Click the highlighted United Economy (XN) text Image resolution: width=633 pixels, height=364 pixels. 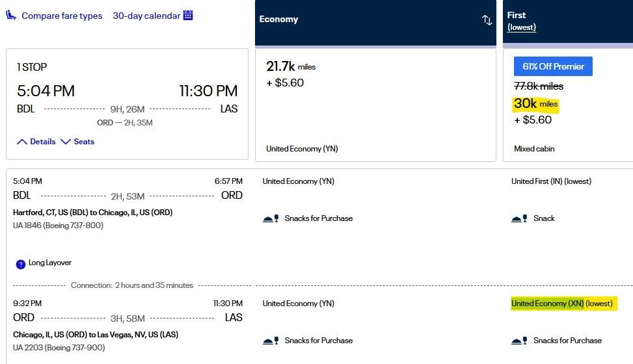(x=547, y=304)
